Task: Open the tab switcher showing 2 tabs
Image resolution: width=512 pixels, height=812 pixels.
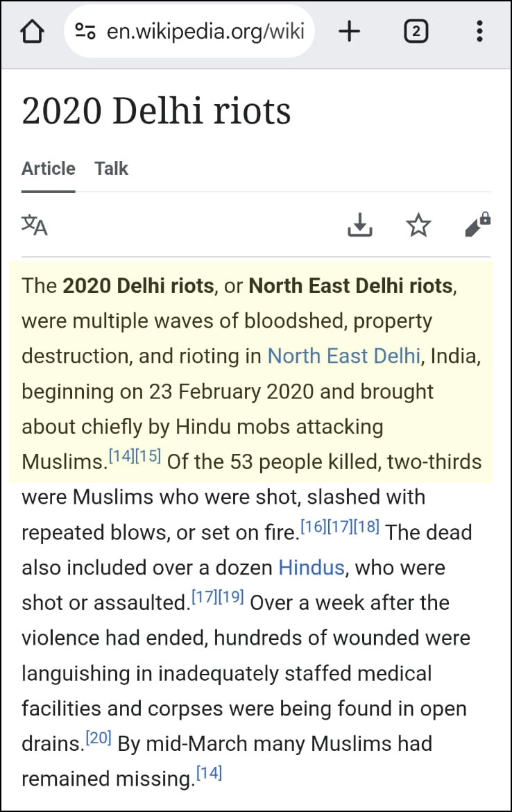Action: point(416,31)
